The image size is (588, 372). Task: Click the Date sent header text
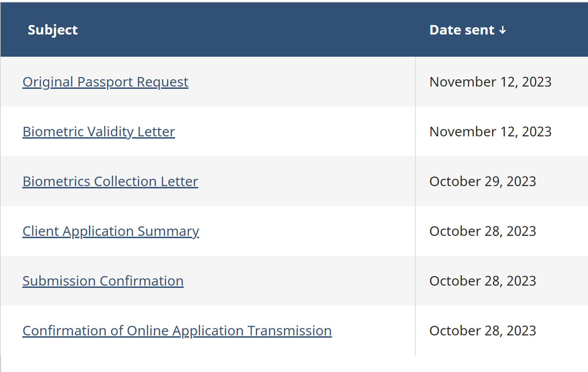462,30
